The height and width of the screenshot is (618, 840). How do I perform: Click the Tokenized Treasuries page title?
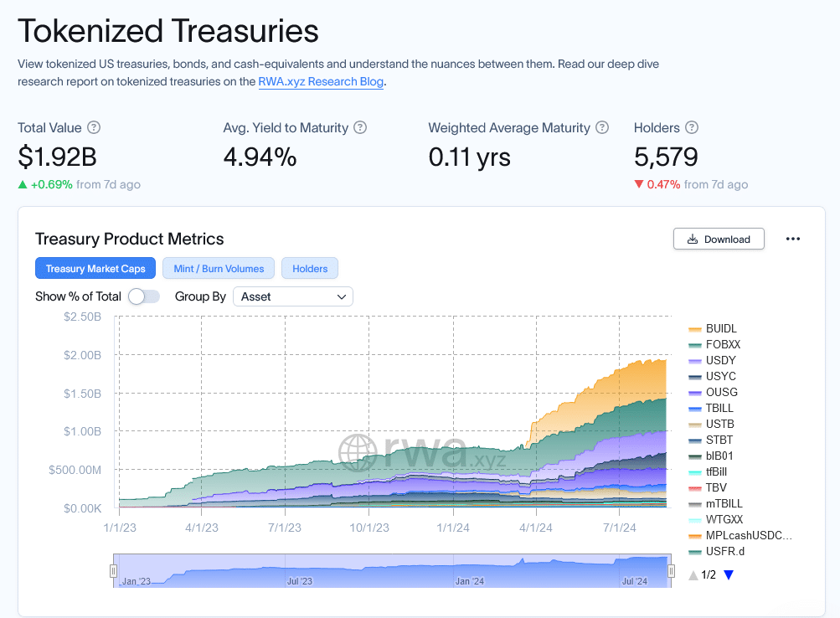click(x=168, y=30)
